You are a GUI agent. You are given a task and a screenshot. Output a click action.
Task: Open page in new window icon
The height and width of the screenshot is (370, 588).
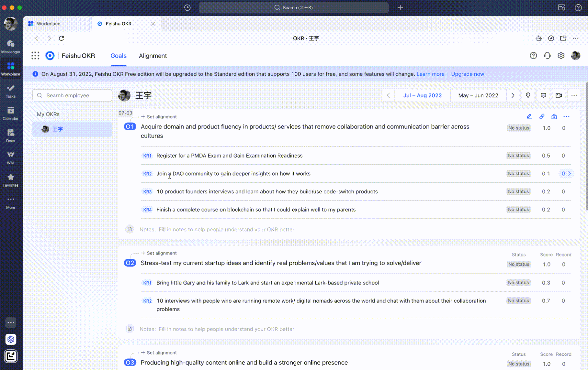563,38
